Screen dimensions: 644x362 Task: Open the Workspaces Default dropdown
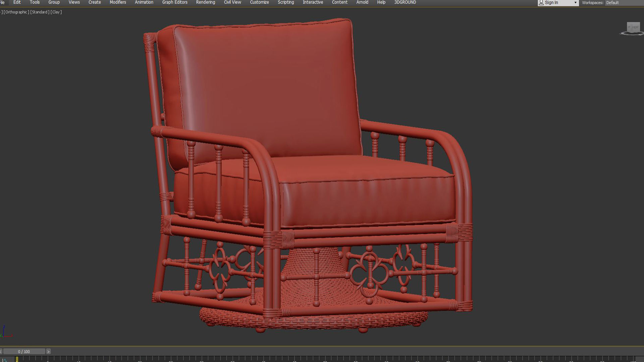[624, 3]
